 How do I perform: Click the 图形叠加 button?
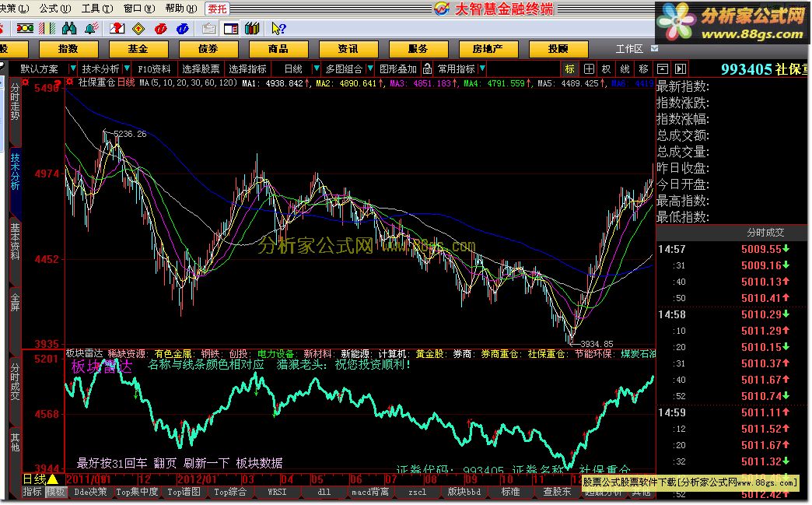[x=397, y=69]
